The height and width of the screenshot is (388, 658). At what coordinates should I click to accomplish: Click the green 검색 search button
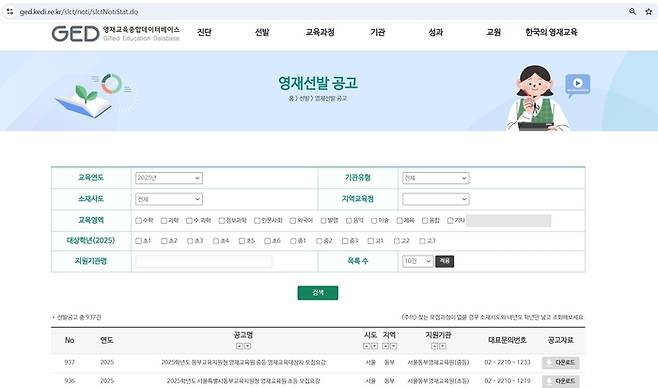[x=318, y=293]
